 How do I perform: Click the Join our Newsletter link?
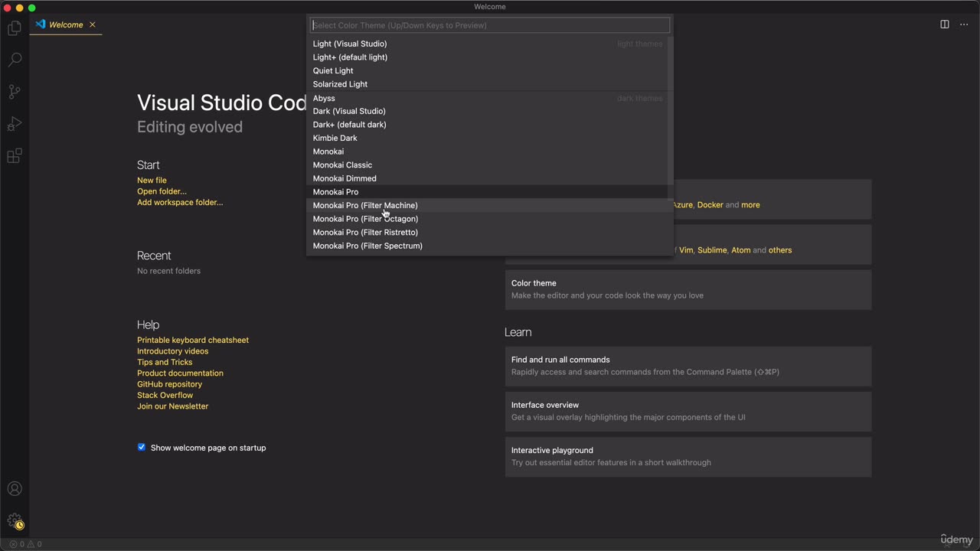(x=172, y=406)
